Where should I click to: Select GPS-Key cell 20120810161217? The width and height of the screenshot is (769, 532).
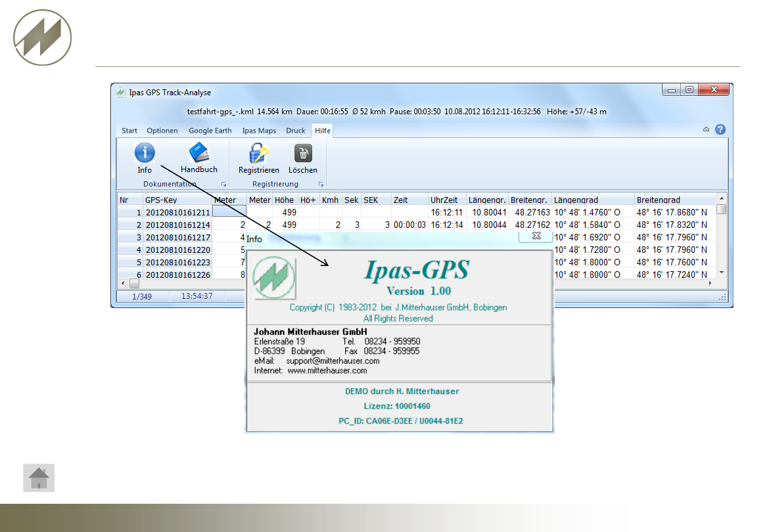pos(177,237)
